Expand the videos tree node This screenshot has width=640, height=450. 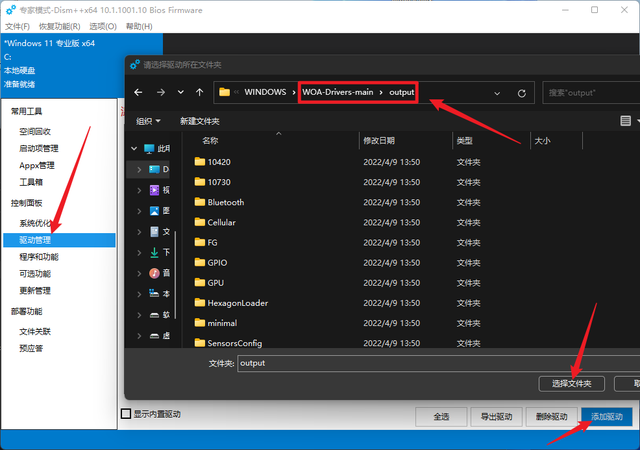pos(139,190)
